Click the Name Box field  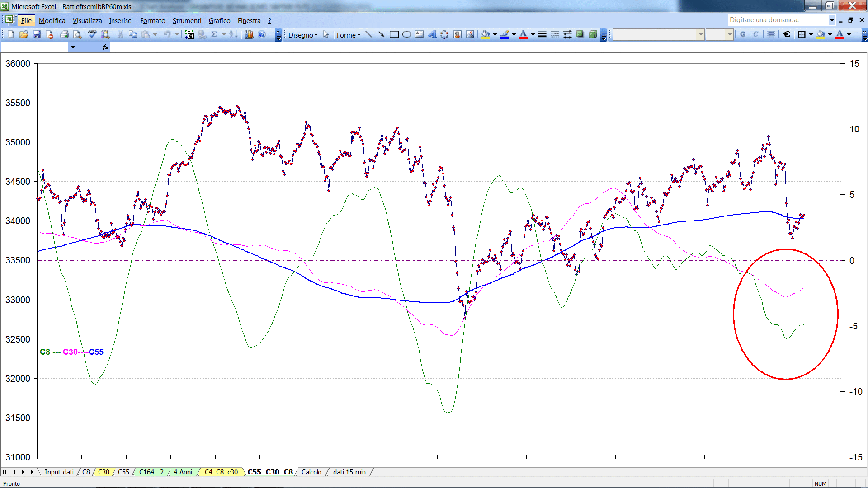coord(35,47)
